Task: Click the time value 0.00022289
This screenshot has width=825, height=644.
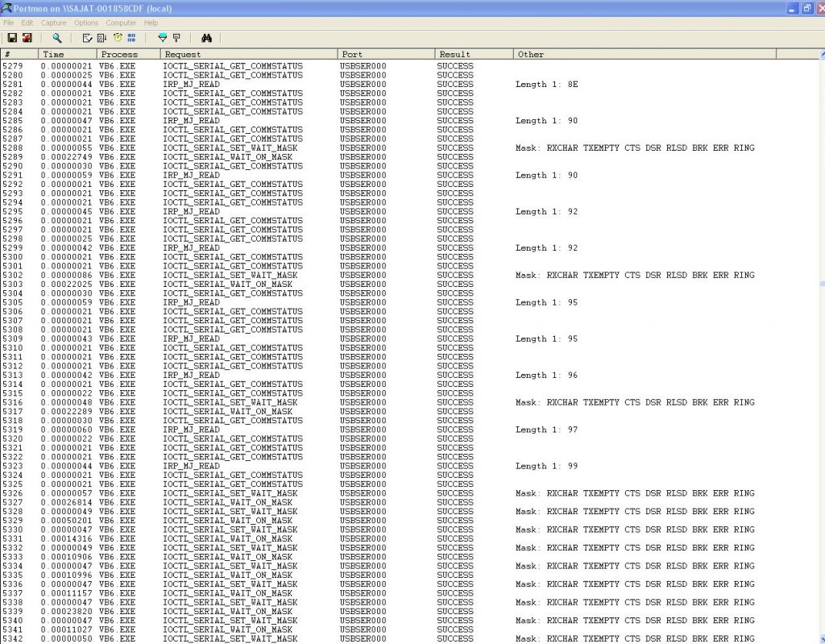Action: point(66,412)
